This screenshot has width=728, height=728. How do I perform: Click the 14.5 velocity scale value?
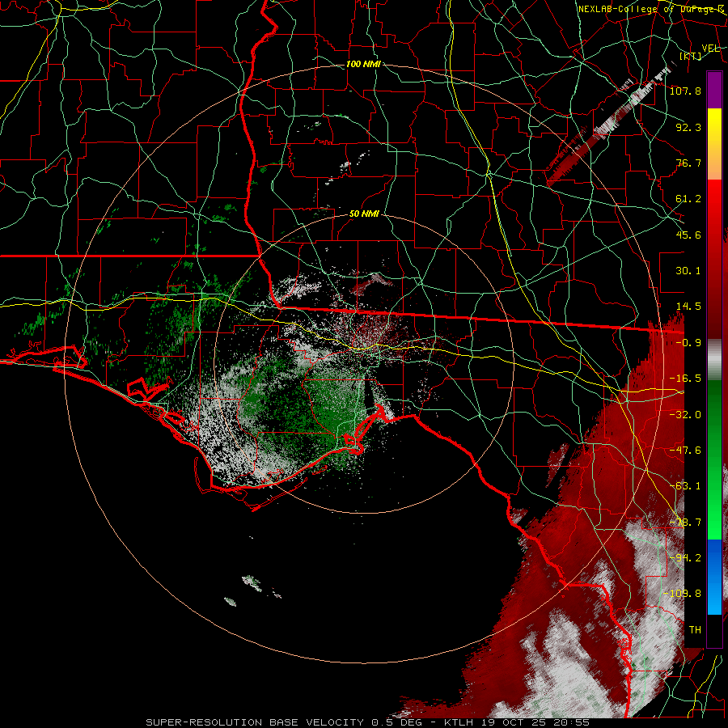(x=688, y=307)
